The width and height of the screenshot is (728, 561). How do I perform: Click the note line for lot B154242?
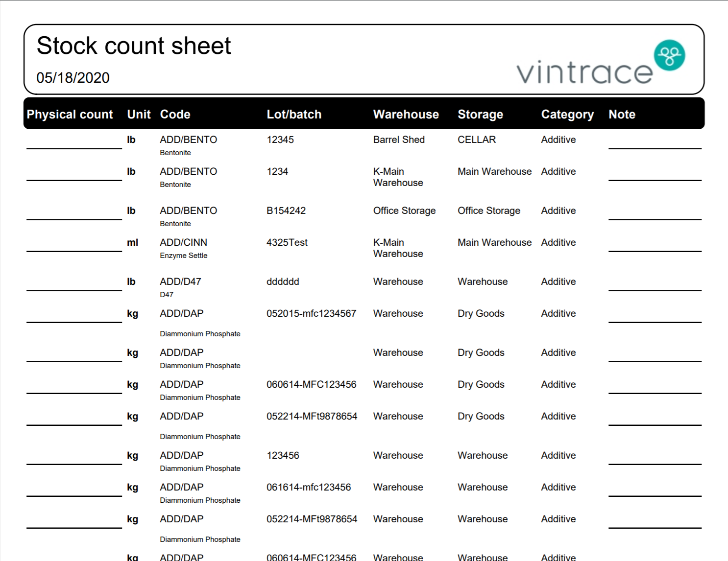tap(655, 214)
